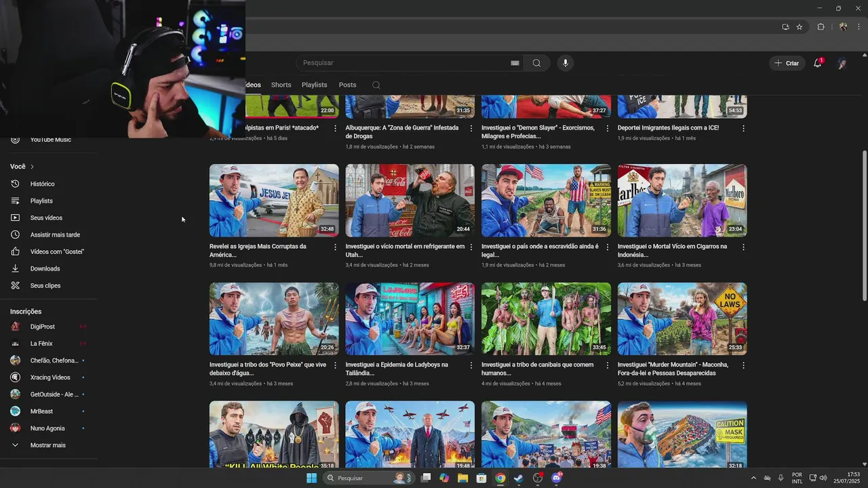The width and height of the screenshot is (868, 488).
Task: Switch to the Playlists tab
Action: point(314,85)
